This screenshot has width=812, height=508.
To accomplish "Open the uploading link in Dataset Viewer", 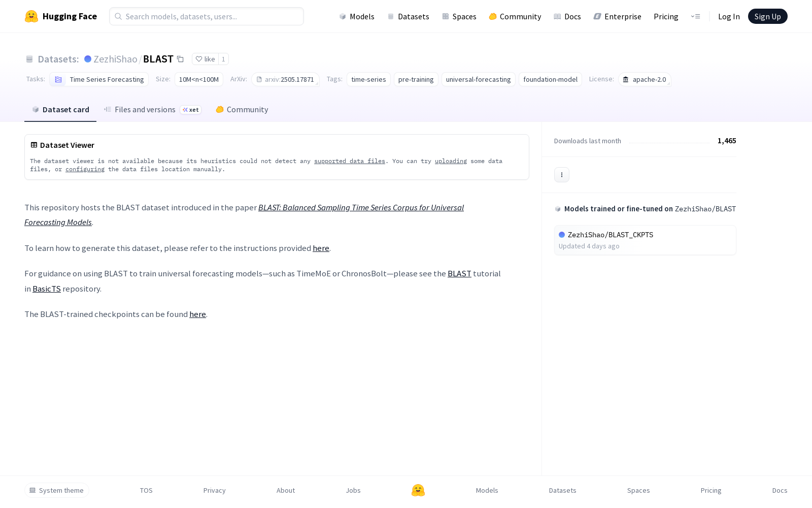I will tap(451, 161).
